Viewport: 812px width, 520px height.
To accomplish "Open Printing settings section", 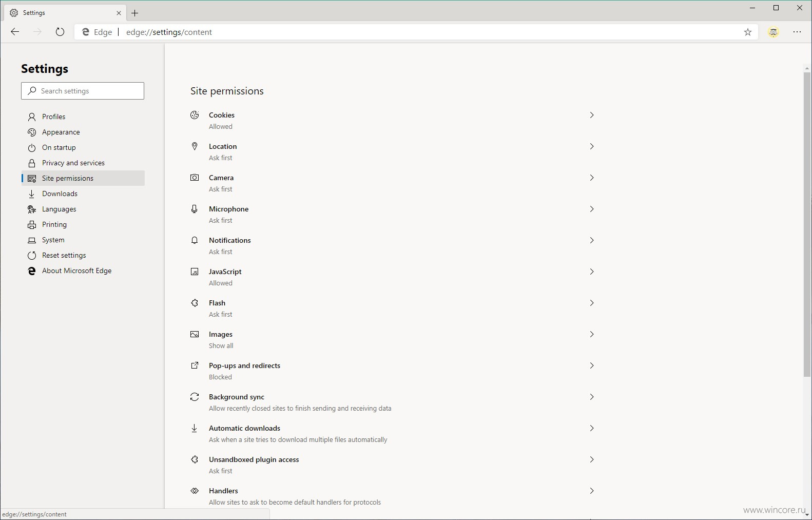I will (x=83, y=224).
